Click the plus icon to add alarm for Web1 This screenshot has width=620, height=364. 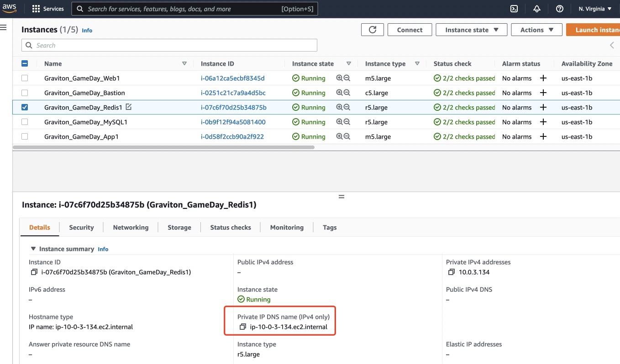click(x=543, y=78)
